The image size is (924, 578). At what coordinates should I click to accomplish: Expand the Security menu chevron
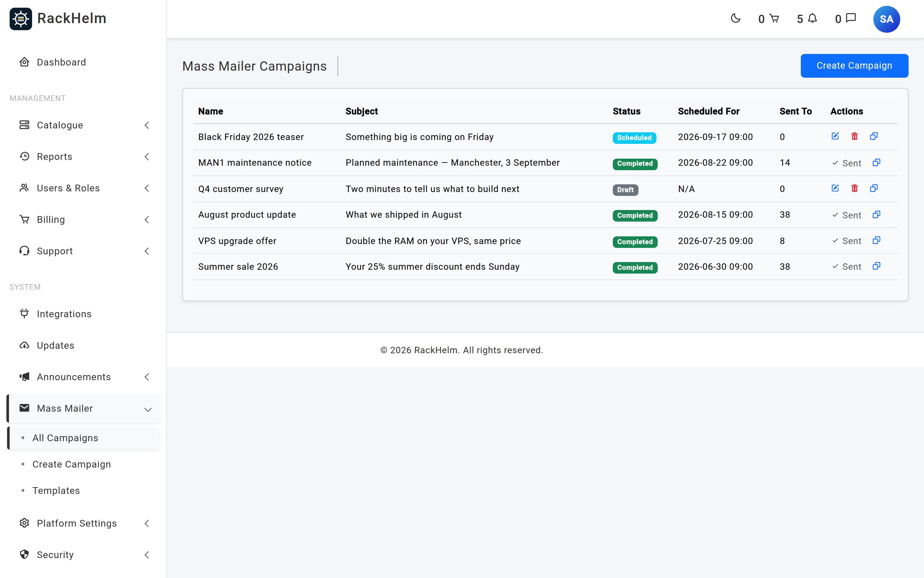(147, 555)
